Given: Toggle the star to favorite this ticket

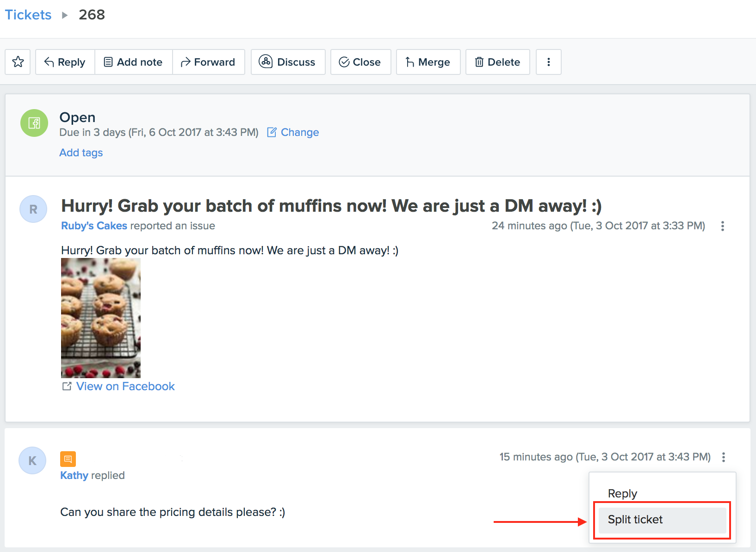Looking at the screenshot, I should coord(18,61).
